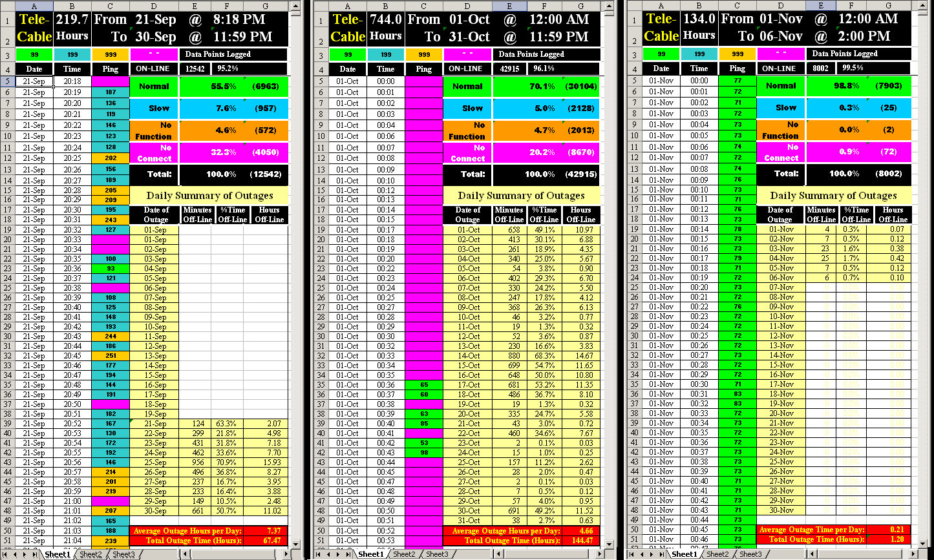Click 'Tele-Cable' title cell in November window

pos(662,27)
